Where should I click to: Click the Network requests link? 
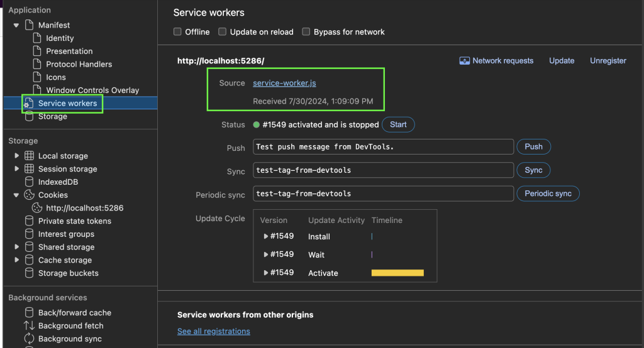click(502, 61)
